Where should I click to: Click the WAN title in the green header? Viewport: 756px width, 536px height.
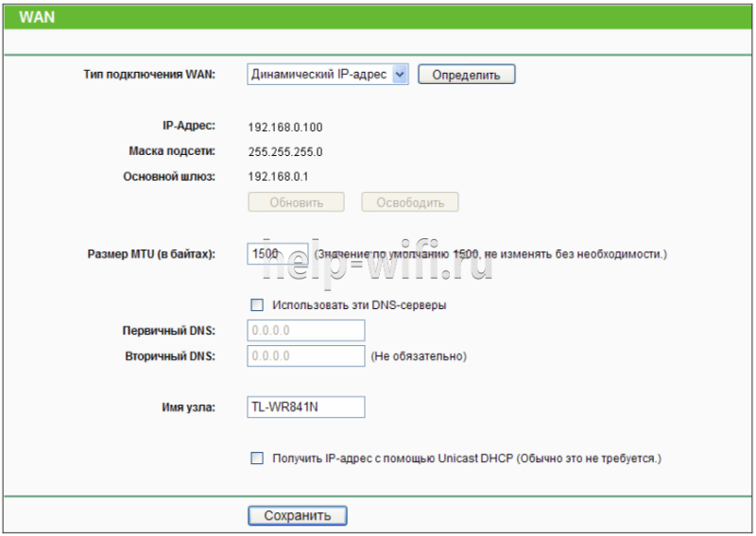[37, 17]
